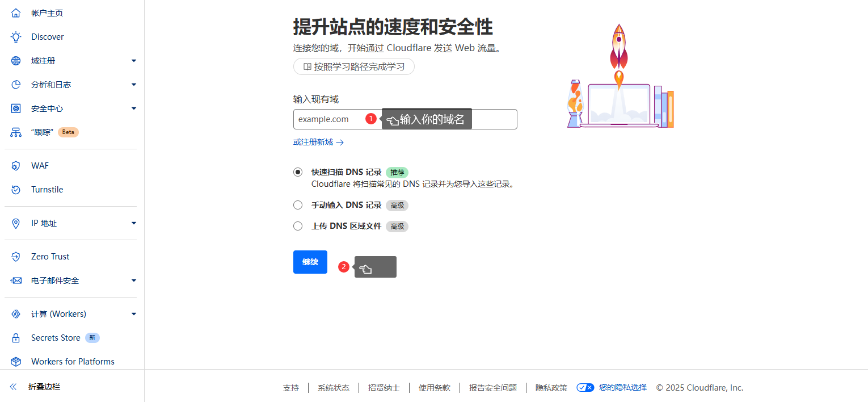This screenshot has height=402, width=868.
Task: Toggle the 您的隐私选择 privacy control
Action: [585, 387]
